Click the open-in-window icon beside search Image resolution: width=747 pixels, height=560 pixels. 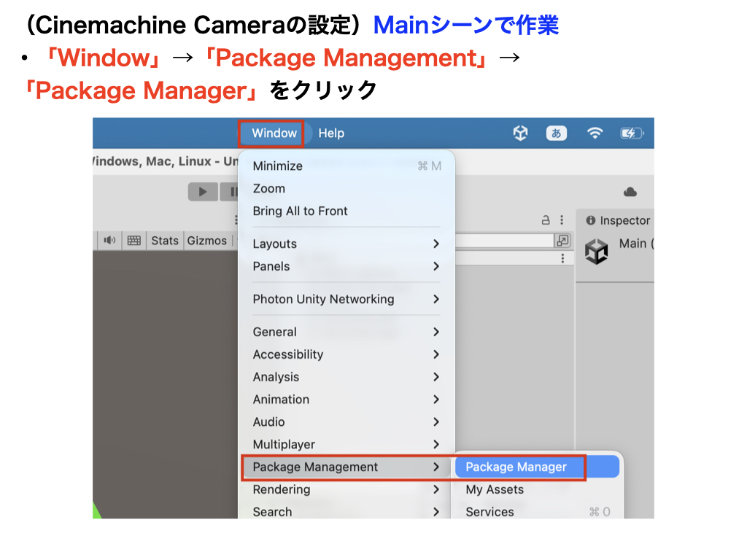click(562, 241)
